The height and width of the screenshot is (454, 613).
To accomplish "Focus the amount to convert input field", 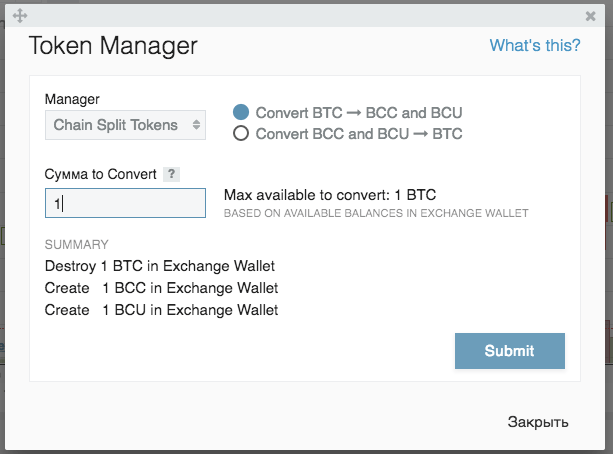I will (x=125, y=203).
